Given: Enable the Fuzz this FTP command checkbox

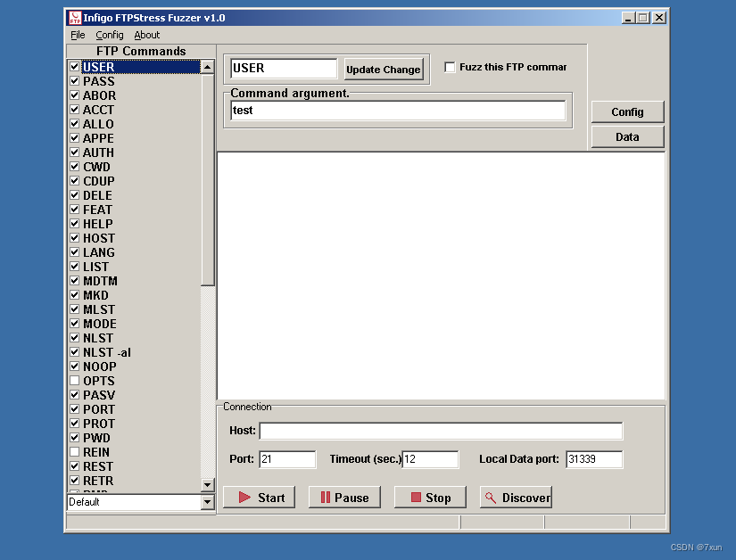Looking at the screenshot, I should pos(450,66).
